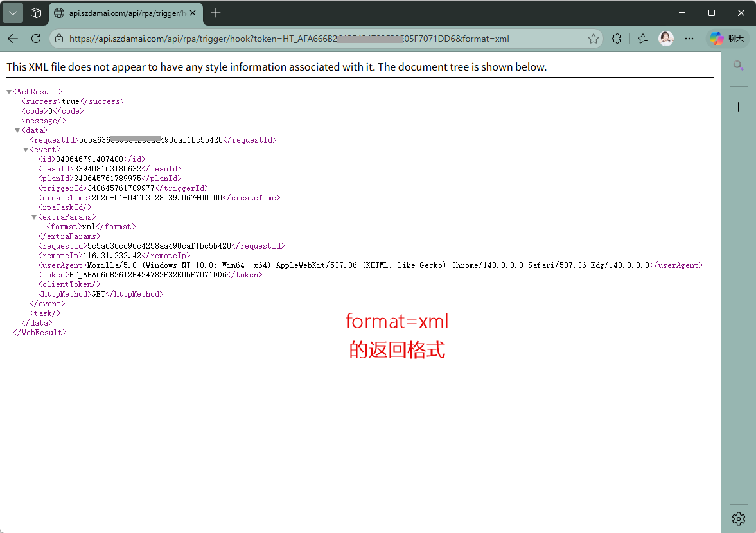Image resolution: width=756 pixels, height=533 pixels.
Task: Open the Favorites list icon
Action: [643, 39]
